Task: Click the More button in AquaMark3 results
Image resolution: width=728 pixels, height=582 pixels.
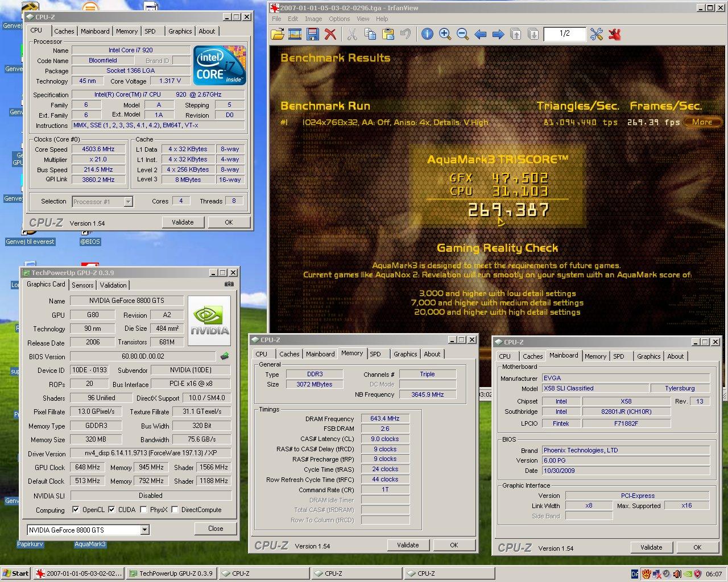Action: click(702, 122)
